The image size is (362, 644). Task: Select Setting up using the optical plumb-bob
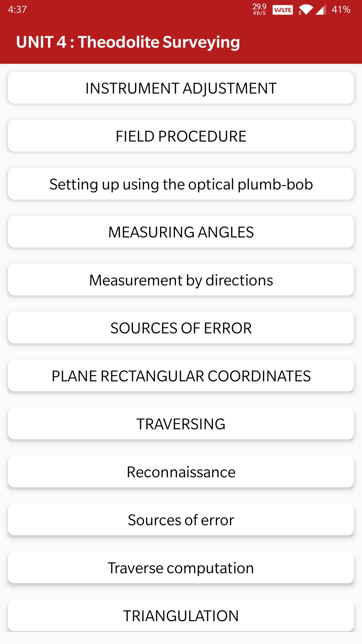point(181,184)
